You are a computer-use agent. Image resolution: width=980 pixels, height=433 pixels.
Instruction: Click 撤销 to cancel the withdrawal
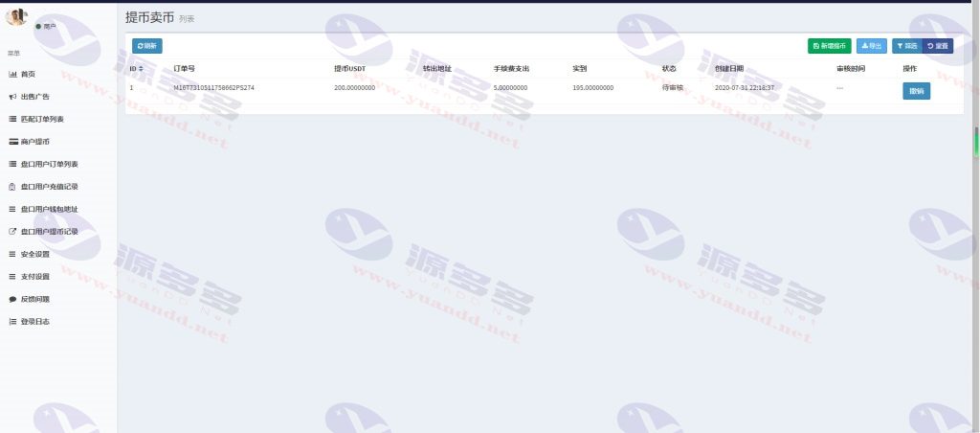tap(916, 91)
